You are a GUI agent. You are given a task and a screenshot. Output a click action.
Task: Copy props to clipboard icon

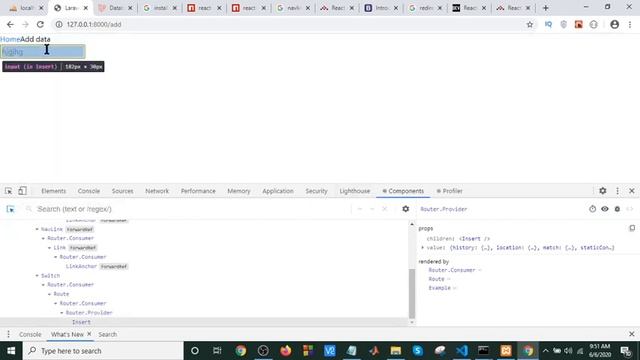(632, 228)
